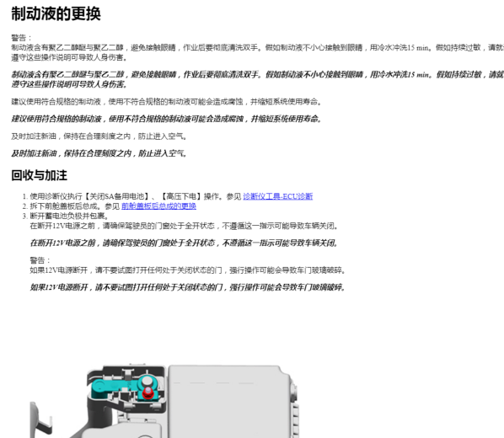504x438 pixels.
Task: Click step 2 text 拆下前舱盖板后总成
Action: (x=65, y=206)
